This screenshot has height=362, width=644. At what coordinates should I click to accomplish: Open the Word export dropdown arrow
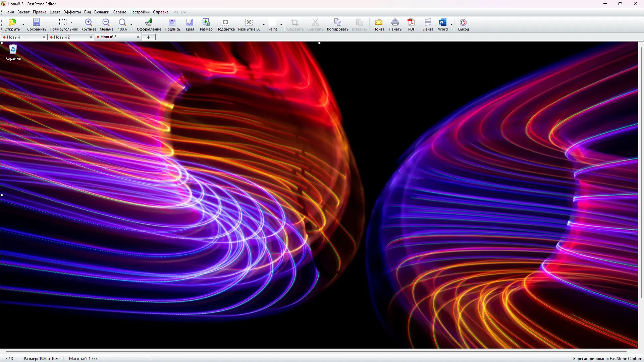(451, 24)
